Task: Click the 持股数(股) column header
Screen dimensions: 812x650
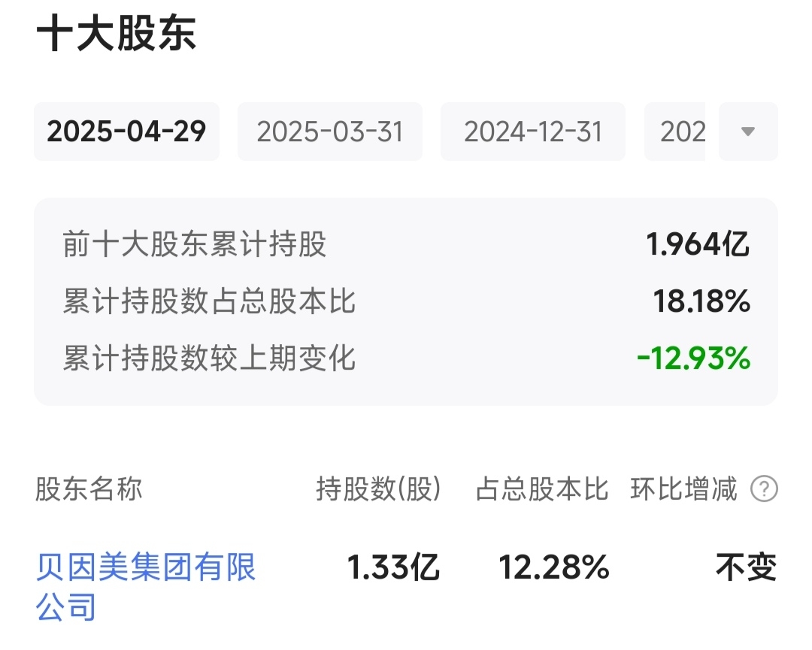Action: (378, 488)
